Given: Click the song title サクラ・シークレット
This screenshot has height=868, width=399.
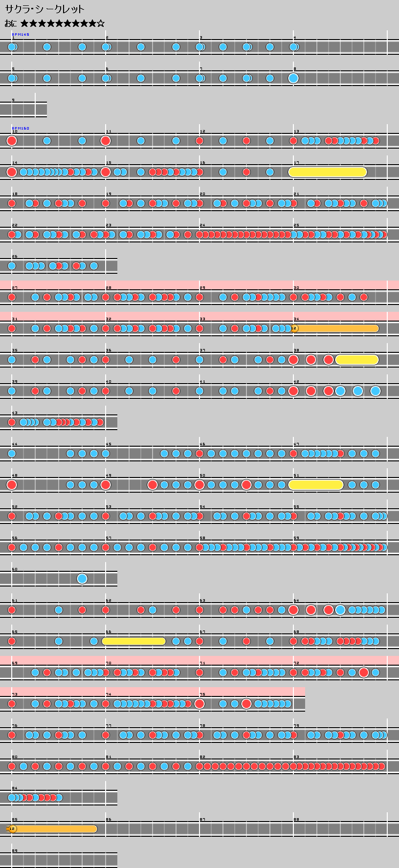Looking at the screenshot, I should [44, 9].
